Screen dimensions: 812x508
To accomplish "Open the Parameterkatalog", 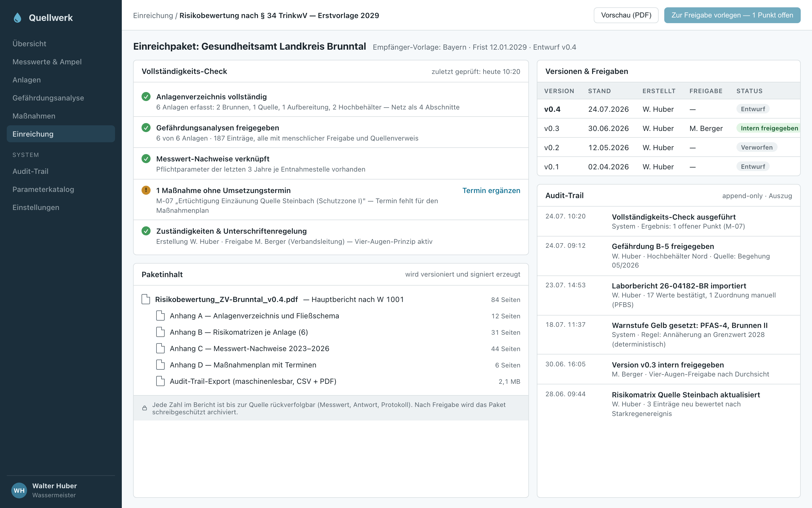I will click(x=61, y=189).
